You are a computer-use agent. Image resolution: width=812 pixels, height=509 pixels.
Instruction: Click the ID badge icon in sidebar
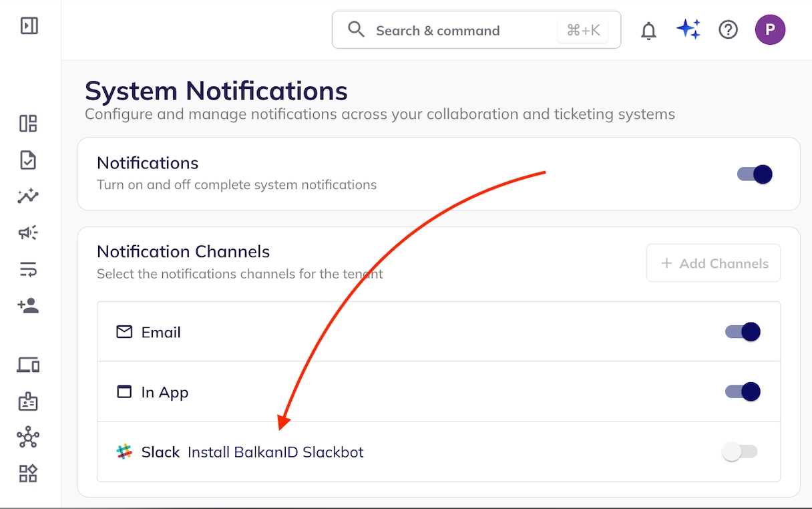[x=28, y=401]
